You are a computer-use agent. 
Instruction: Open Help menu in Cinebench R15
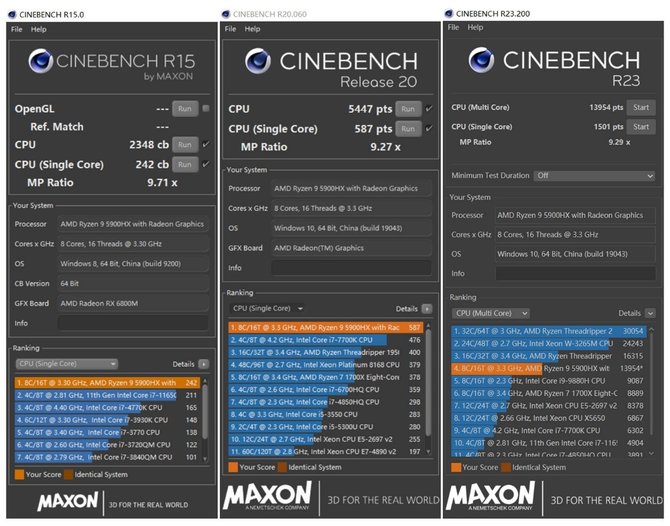click(x=38, y=29)
